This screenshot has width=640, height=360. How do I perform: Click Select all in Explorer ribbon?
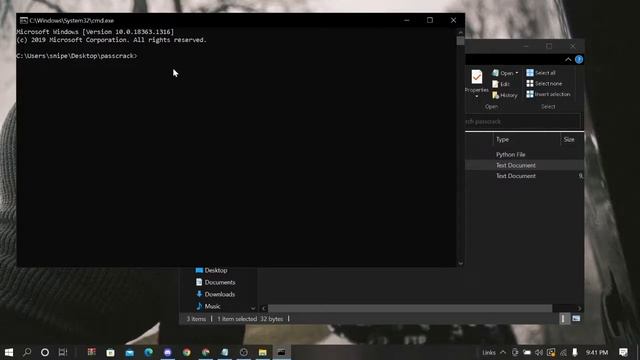tap(541, 73)
